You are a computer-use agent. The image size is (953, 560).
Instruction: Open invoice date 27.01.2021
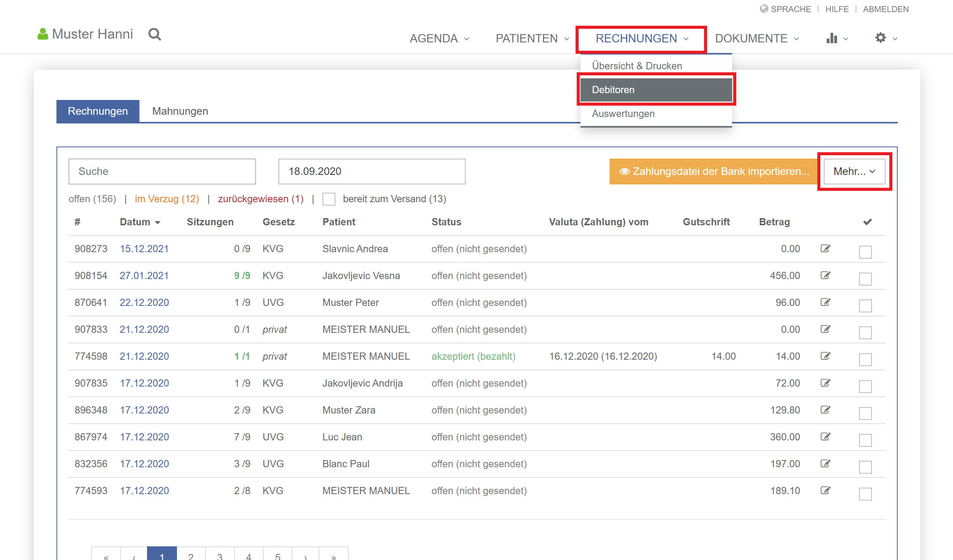[x=144, y=276]
